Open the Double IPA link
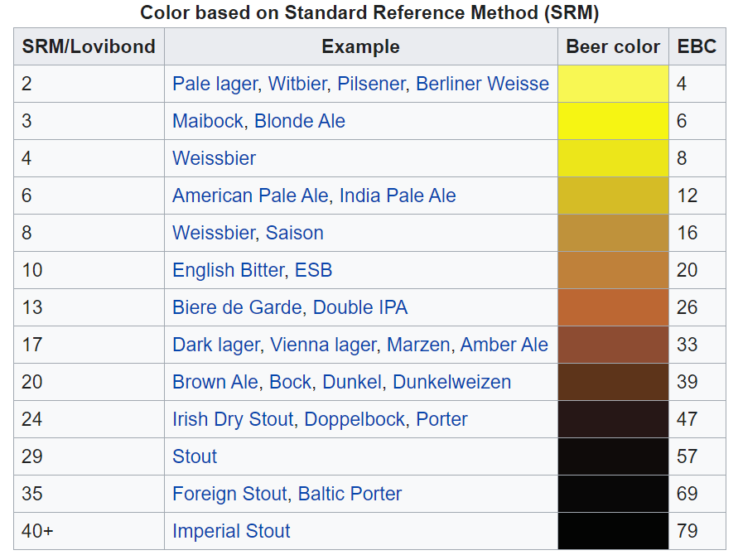This screenshot has width=738, height=560. click(x=360, y=307)
